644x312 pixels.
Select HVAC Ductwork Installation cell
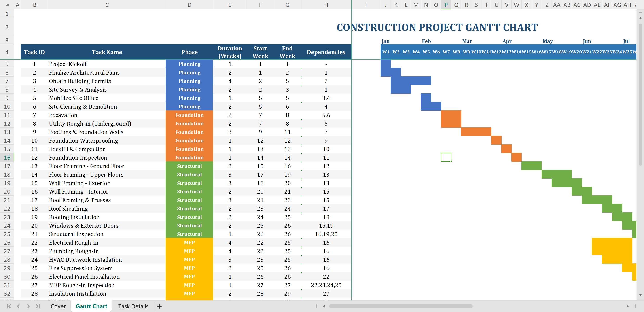pos(107,259)
